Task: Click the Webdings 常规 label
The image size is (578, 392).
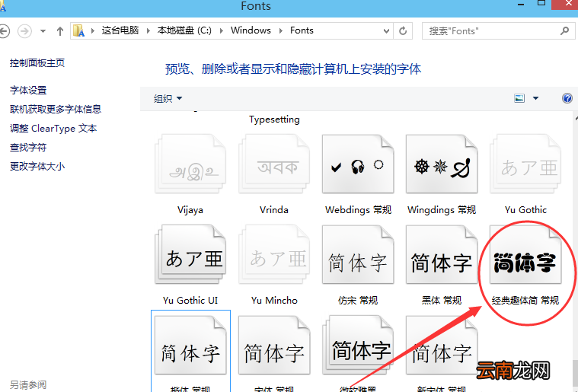Action: (358, 210)
